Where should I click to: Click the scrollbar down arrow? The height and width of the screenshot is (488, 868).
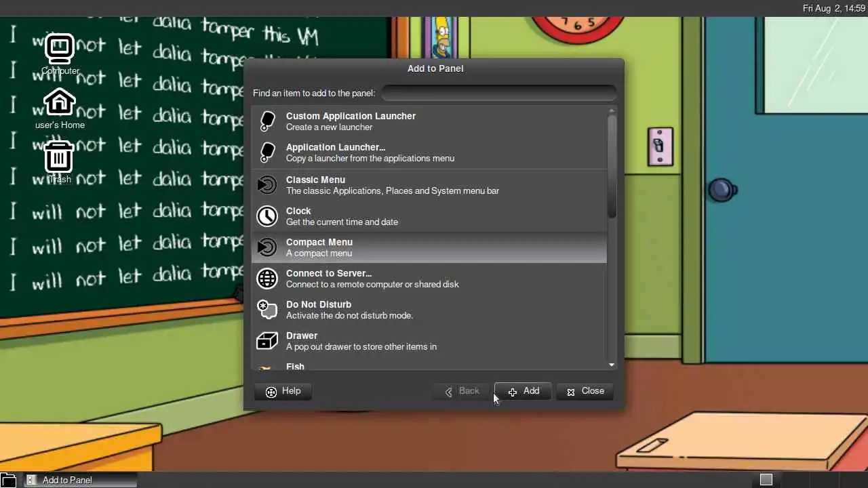pos(612,365)
